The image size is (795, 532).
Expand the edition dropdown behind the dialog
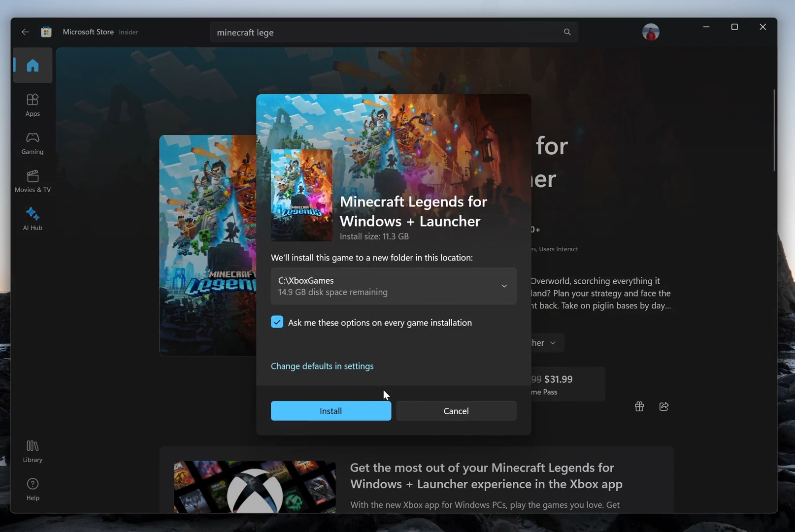pyautogui.click(x=547, y=343)
